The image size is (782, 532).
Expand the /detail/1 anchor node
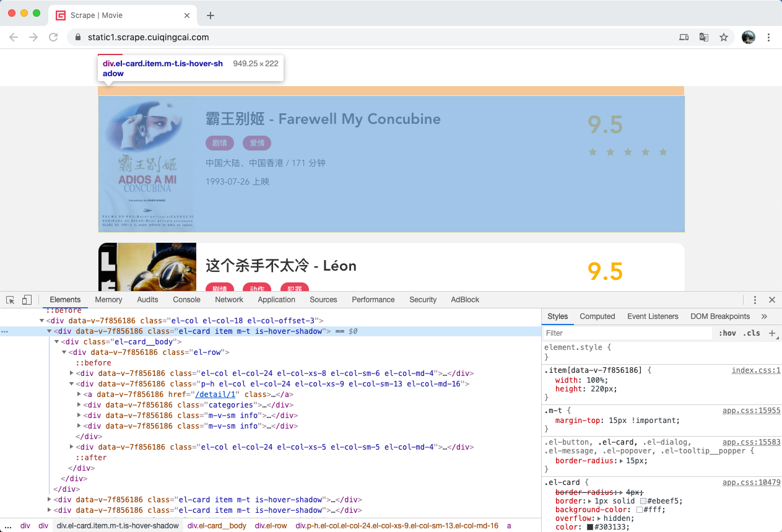coord(79,395)
